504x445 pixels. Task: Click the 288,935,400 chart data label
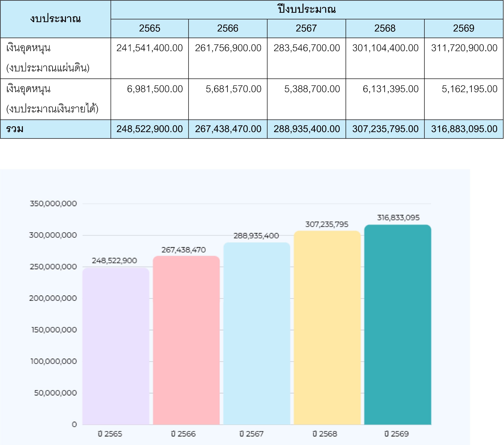click(x=256, y=236)
